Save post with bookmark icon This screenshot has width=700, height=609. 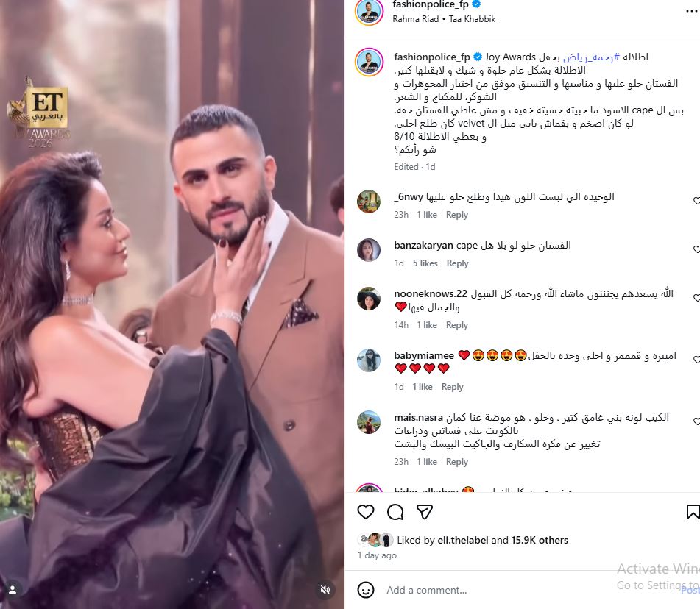tap(693, 512)
